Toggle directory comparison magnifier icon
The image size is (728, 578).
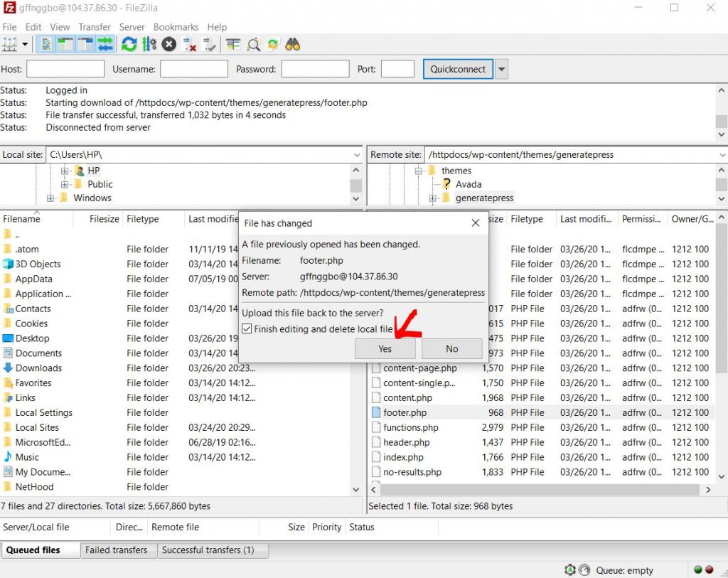pyautogui.click(x=253, y=45)
